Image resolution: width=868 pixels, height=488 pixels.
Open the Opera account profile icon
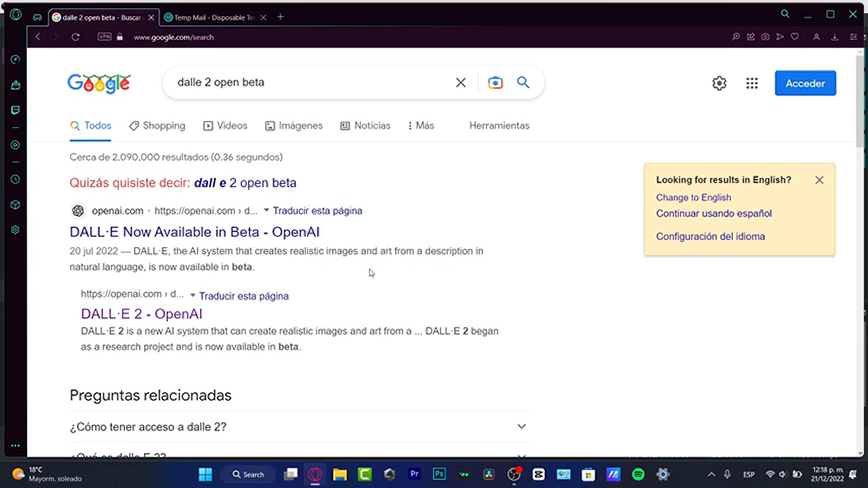tap(816, 37)
